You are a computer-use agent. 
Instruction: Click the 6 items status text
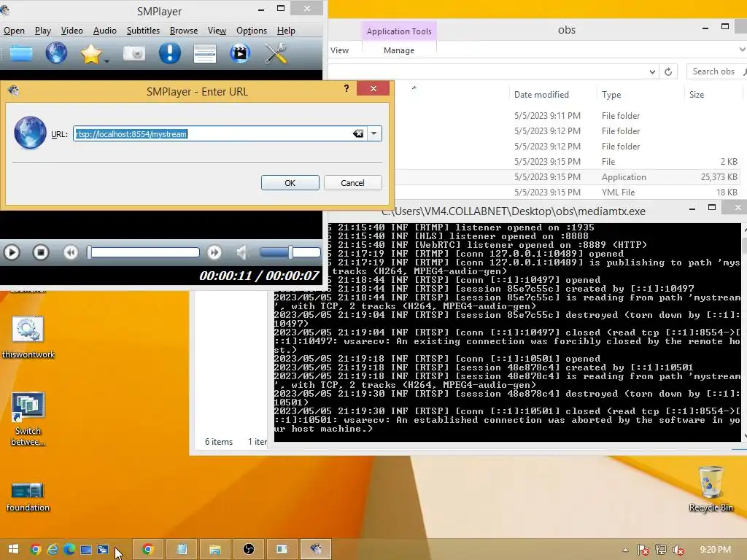pyautogui.click(x=219, y=442)
